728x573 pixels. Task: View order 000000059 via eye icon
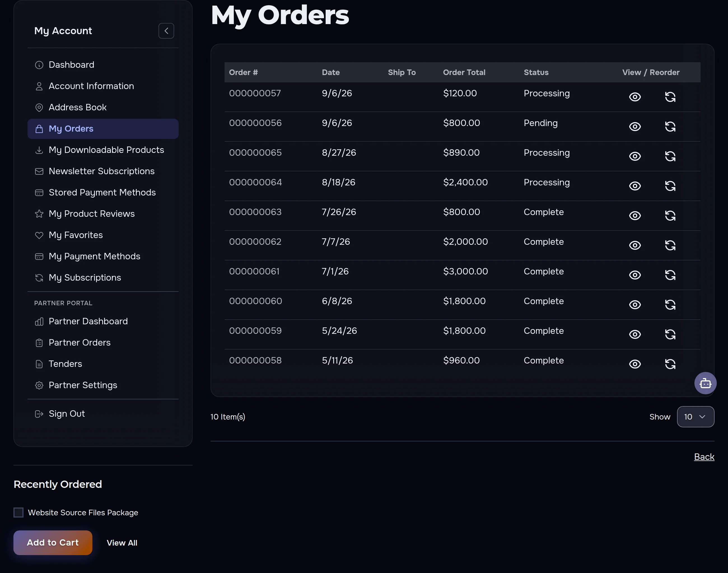(635, 334)
